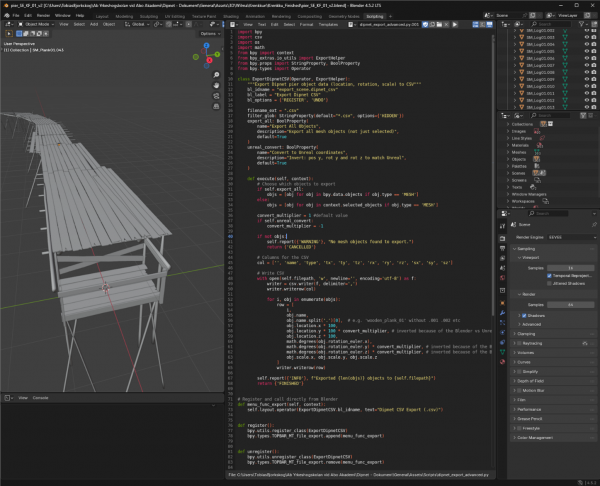600x486 pixels.
Task: Switch to the Geometry Nodes workspace tab
Action: click(x=344, y=16)
